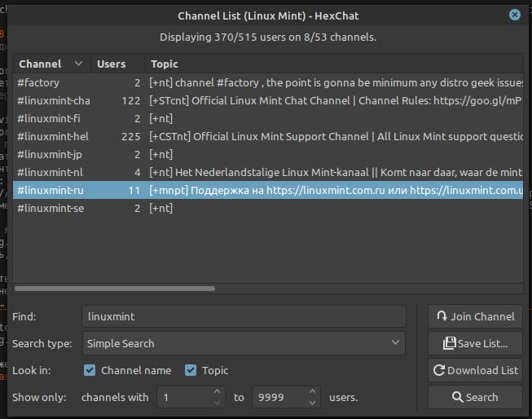Viewport: 532px width, 419px height.
Task: Click the Join Channel button
Action: point(475,316)
